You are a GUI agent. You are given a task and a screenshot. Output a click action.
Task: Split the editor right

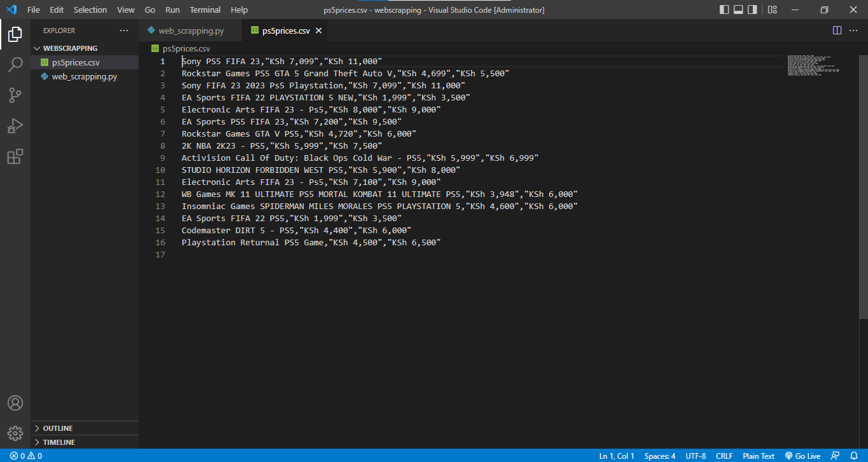(837, 31)
